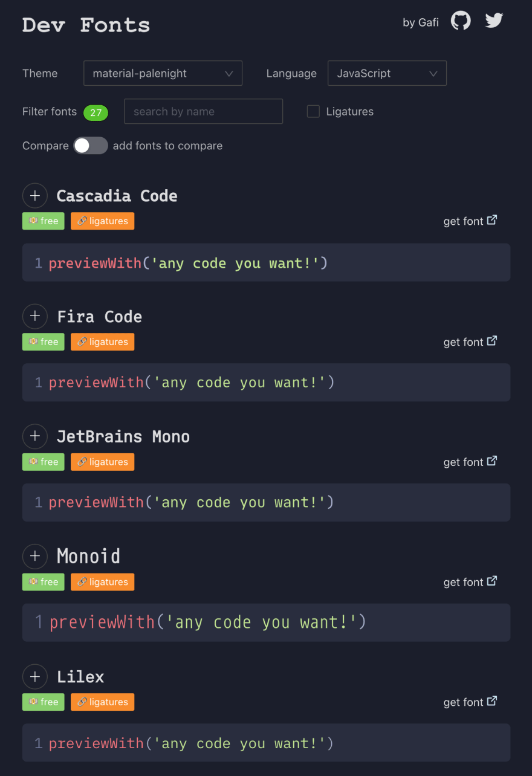Open the GitHub icon link
Screen dimensions: 532x776
point(461,22)
